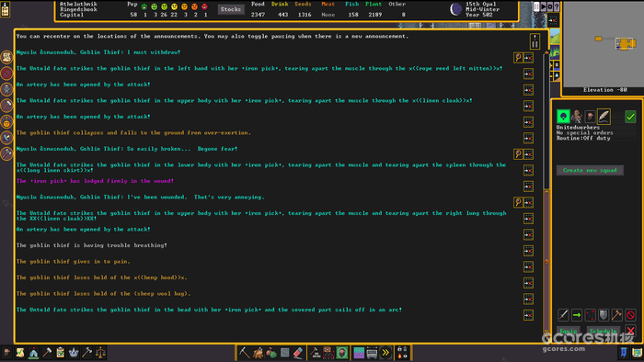Open the world map icon

pyautogui.click(x=637, y=353)
